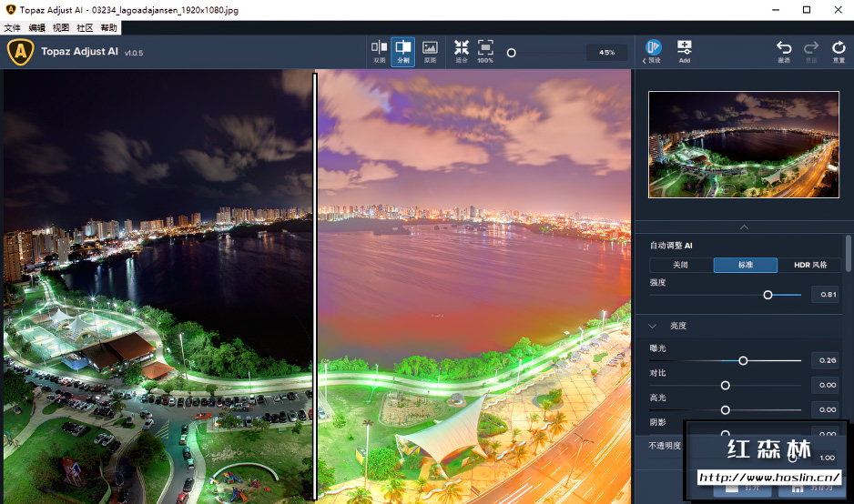Screen dimensions: 854x504
Task: Open the 帮助 menu
Action: click(109, 28)
